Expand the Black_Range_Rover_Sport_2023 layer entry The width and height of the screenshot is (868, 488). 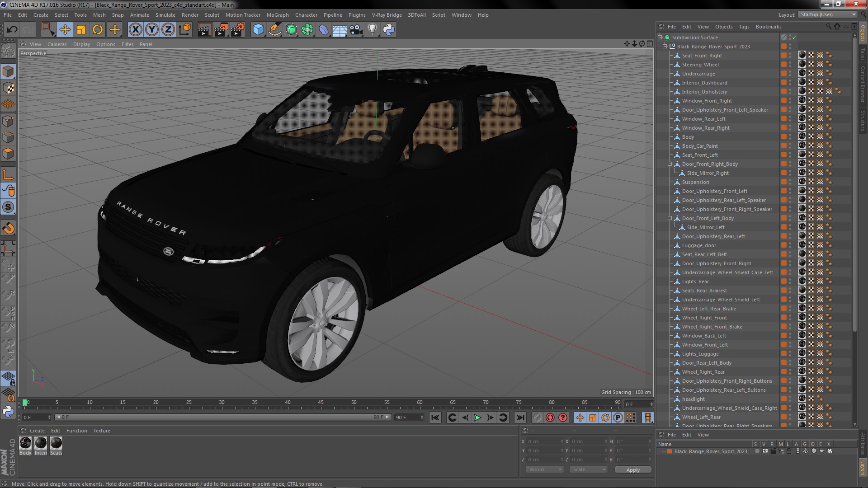663,451
